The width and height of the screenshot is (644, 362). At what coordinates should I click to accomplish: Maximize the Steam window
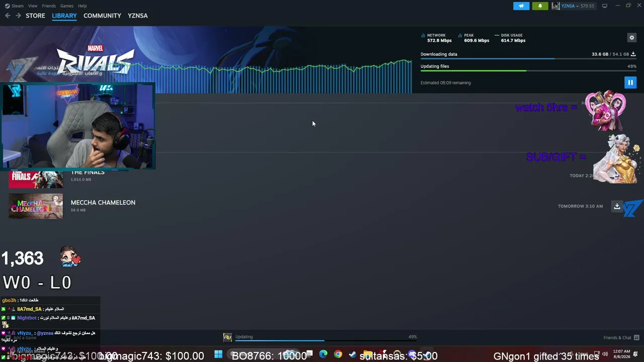pos(628,6)
